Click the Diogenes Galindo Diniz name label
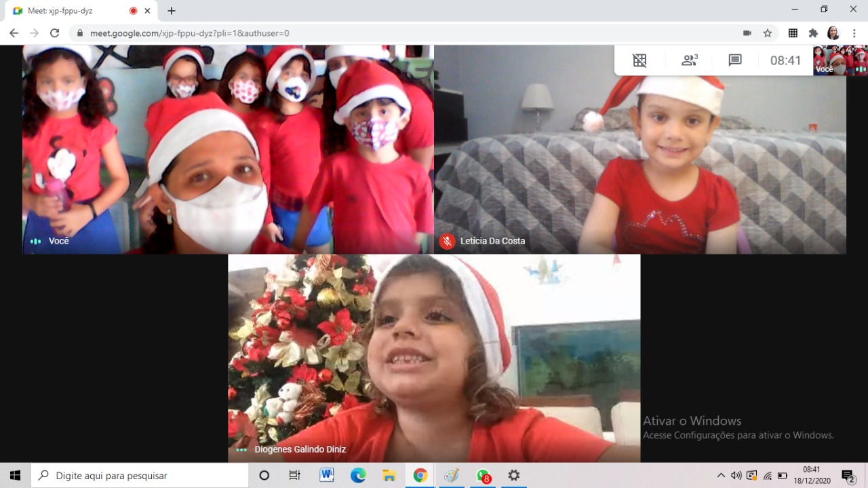Screen dimensions: 868x488 [x=300, y=449]
